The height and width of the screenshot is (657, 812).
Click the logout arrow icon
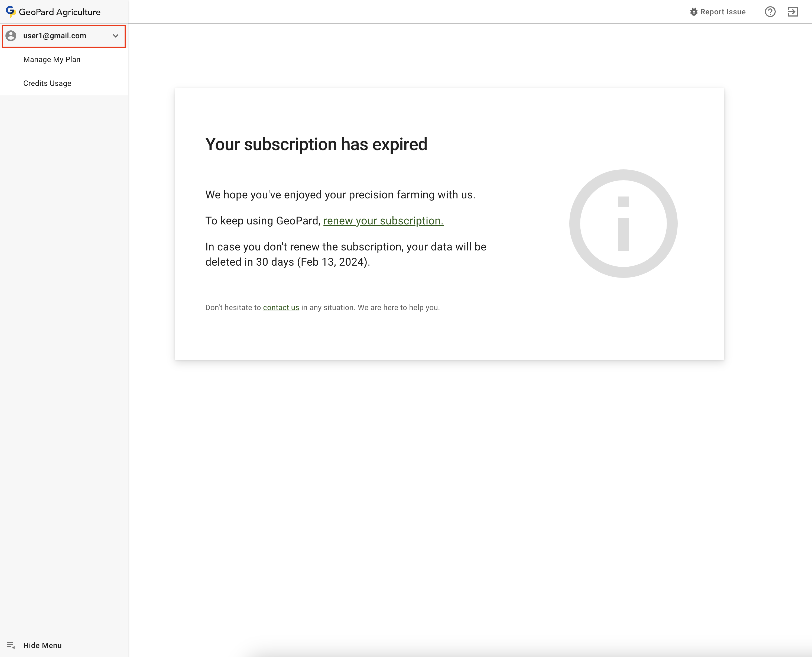[x=793, y=12]
